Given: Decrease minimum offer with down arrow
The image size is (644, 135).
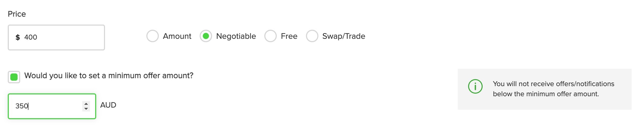Looking at the screenshot, I should pos(86,109).
